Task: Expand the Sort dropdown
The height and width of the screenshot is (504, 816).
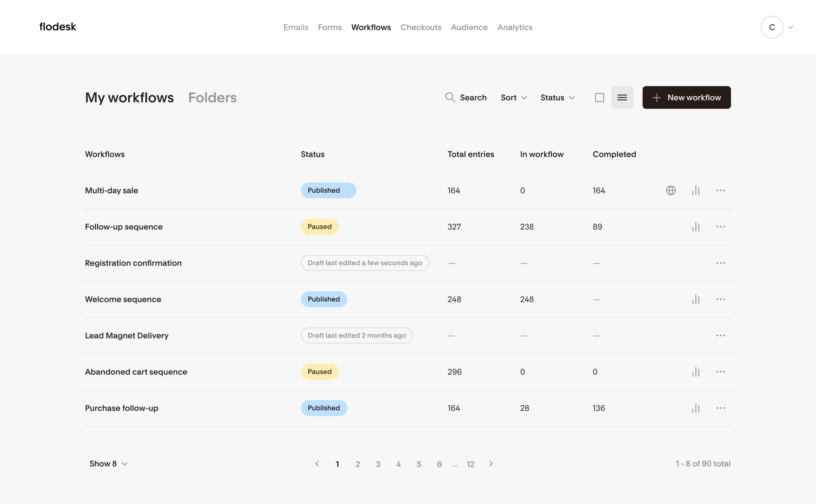Action: (x=514, y=97)
